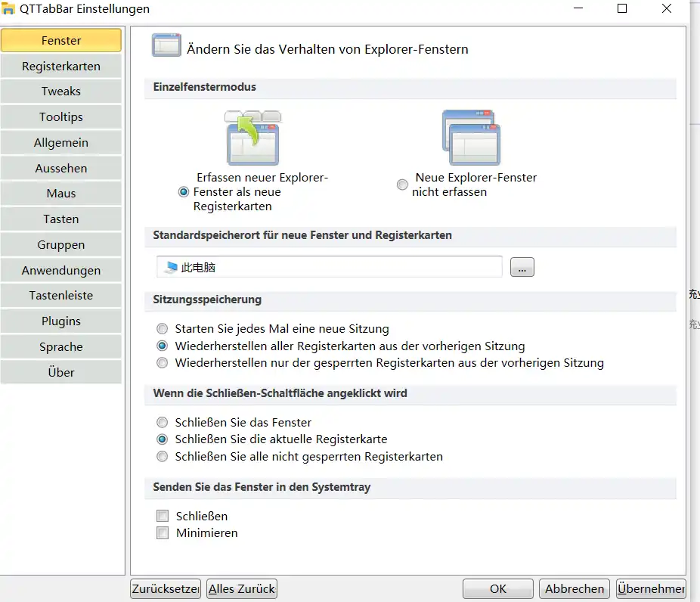Switch to Anwendungen settings
The height and width of the screenshot is (602, 700).
point(61,270)
